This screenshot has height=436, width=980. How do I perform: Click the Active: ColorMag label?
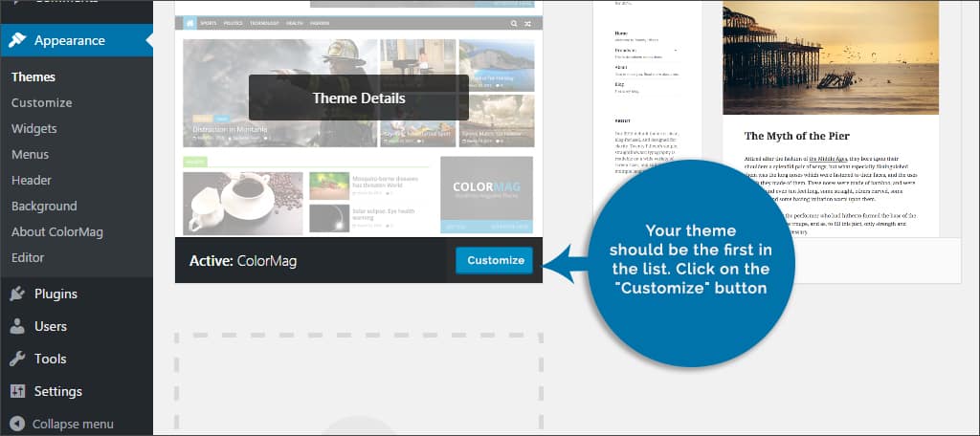click(x=243, y=260)
